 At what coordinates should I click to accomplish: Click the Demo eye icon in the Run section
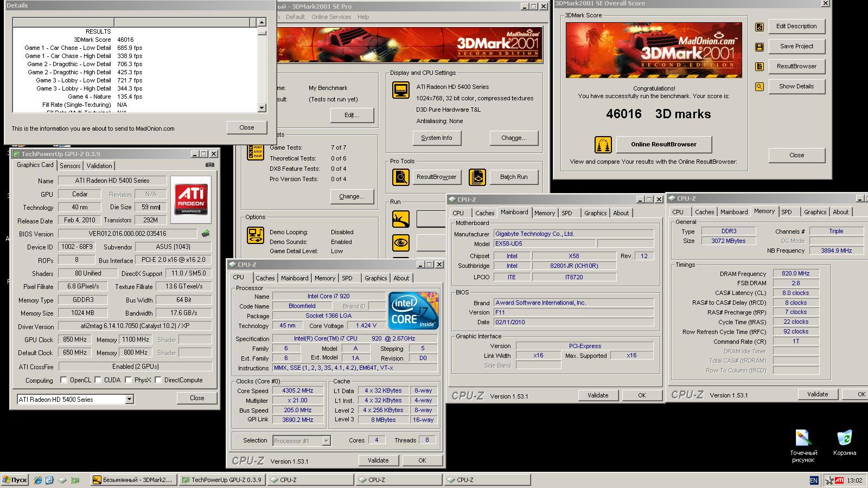tap(401, 242)
